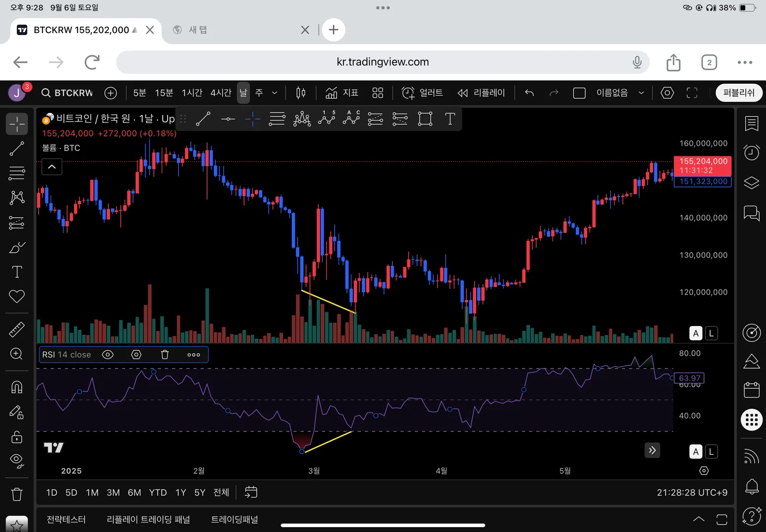This screenshot has width=766, height=532.
Task: Select the text annotation tool in left sidebar
Action: pos(17,272)
